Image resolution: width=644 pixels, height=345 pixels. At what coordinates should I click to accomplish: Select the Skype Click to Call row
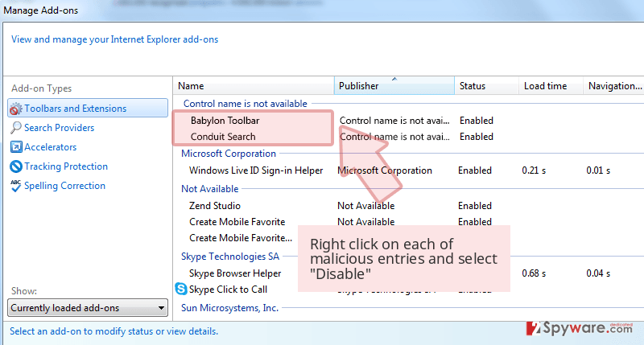point(228,290)
